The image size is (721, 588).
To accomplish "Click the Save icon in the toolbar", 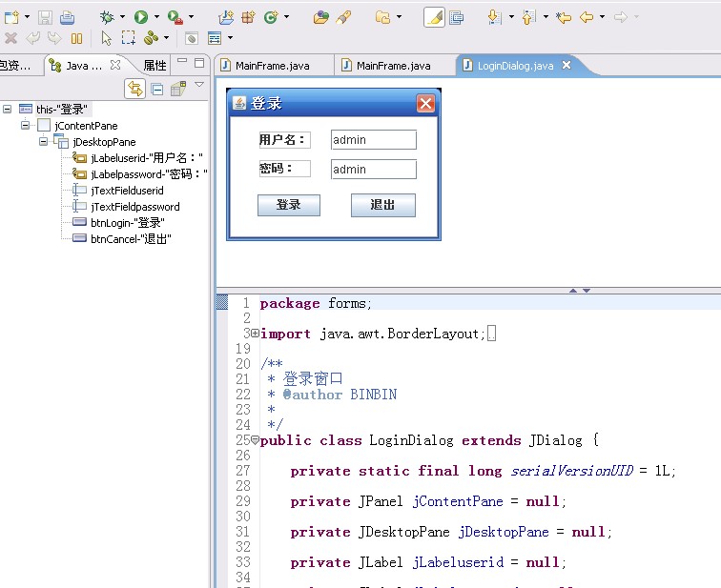I will (x=45, y=17).
